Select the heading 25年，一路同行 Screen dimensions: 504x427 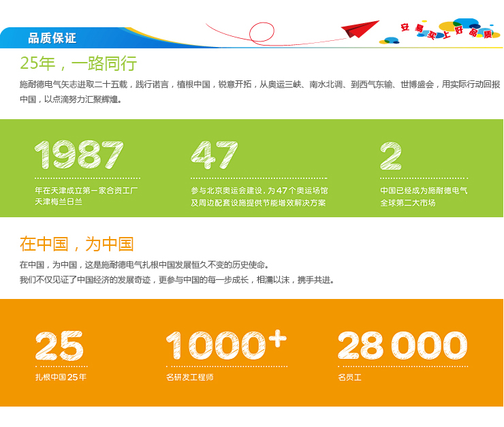78,63
